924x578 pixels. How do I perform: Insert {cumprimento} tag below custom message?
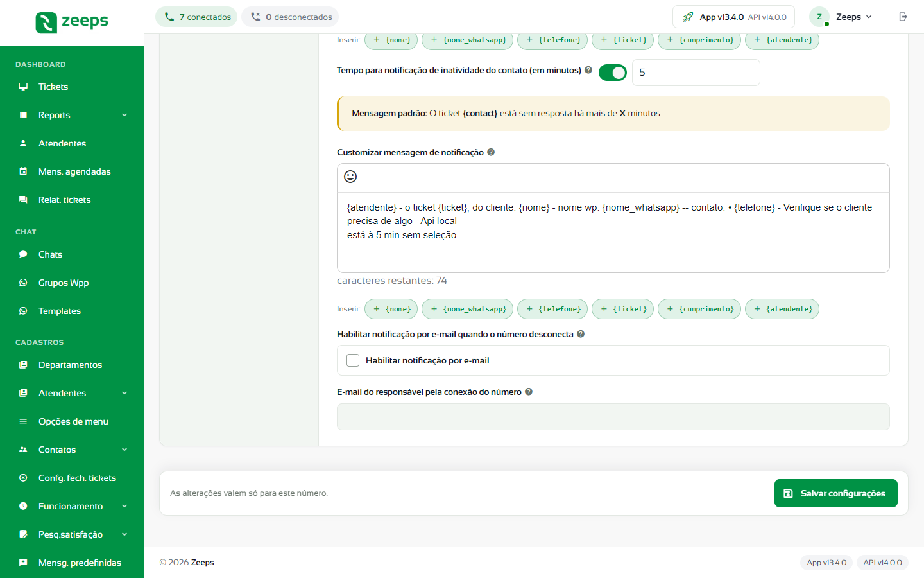tap(699, 309)
